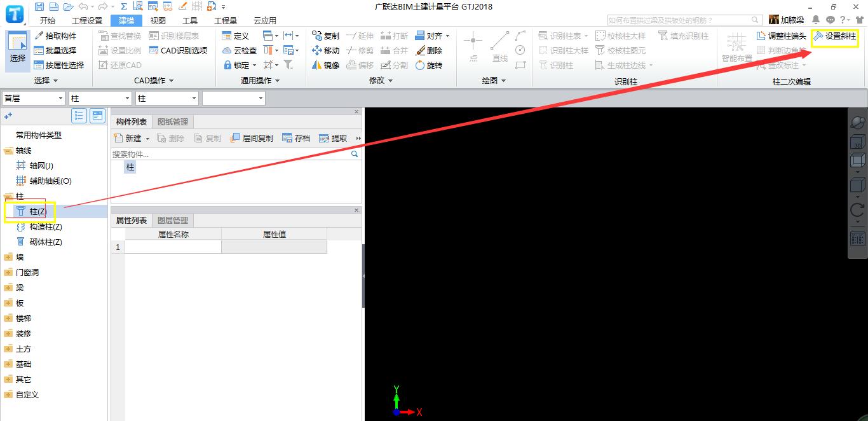The width and height of the screenshot is (868, 421).
Task: Click the 调整柱端头 tool
Action: click(781, 36)
